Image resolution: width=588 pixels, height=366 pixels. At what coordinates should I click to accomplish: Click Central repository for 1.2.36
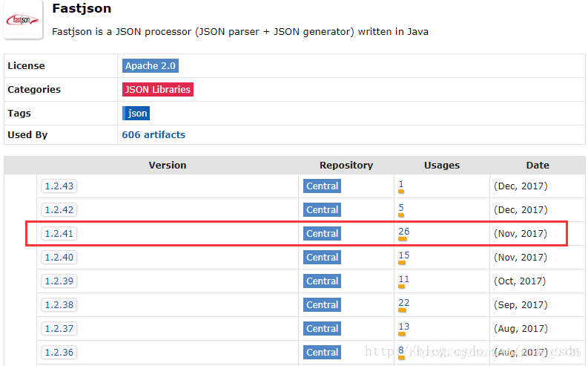[322, 352]
